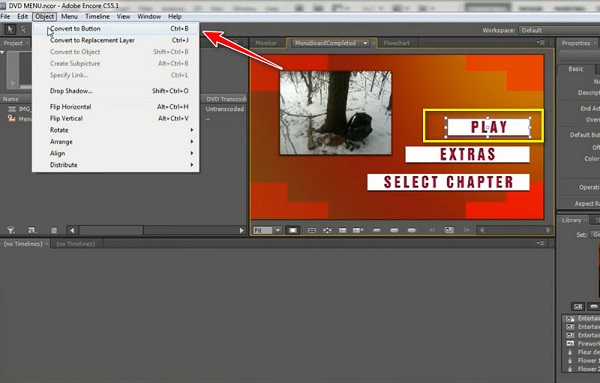Click the show guides icon with arrows
The width and height of the screenshot is (600, 383).
[327, 230]
